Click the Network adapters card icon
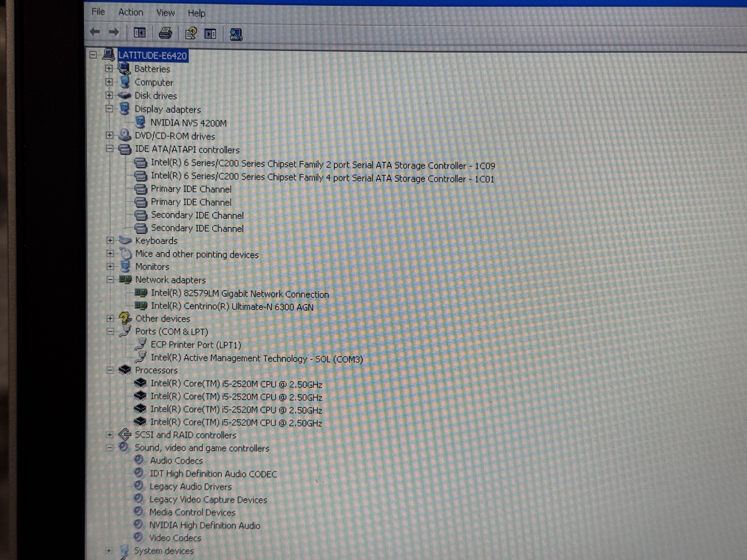Image resolution: width=747 pixels, height=560 pixels. 125,280
